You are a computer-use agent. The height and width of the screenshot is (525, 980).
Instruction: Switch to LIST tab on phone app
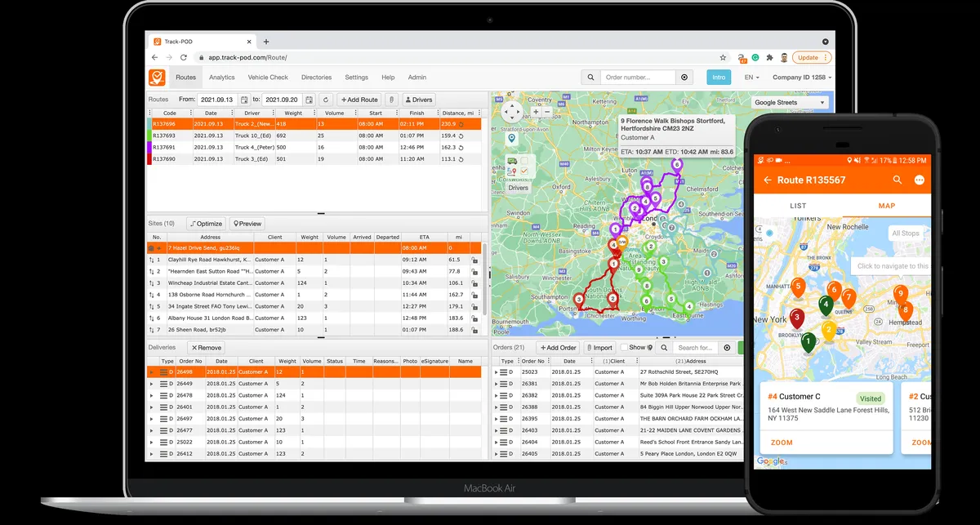pos(799,206)
